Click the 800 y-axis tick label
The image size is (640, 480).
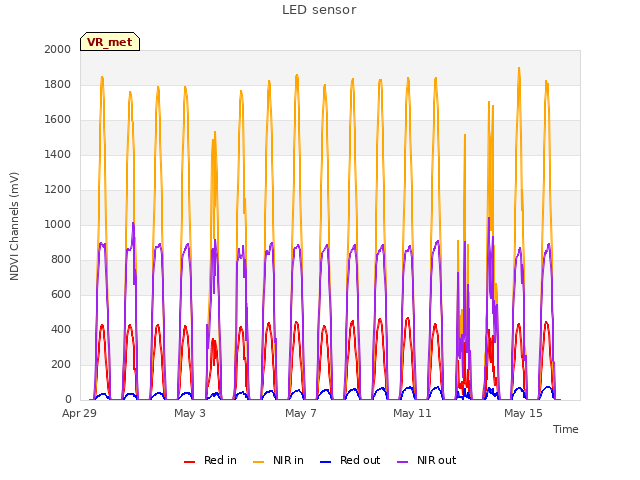click(x=61, y=260)
